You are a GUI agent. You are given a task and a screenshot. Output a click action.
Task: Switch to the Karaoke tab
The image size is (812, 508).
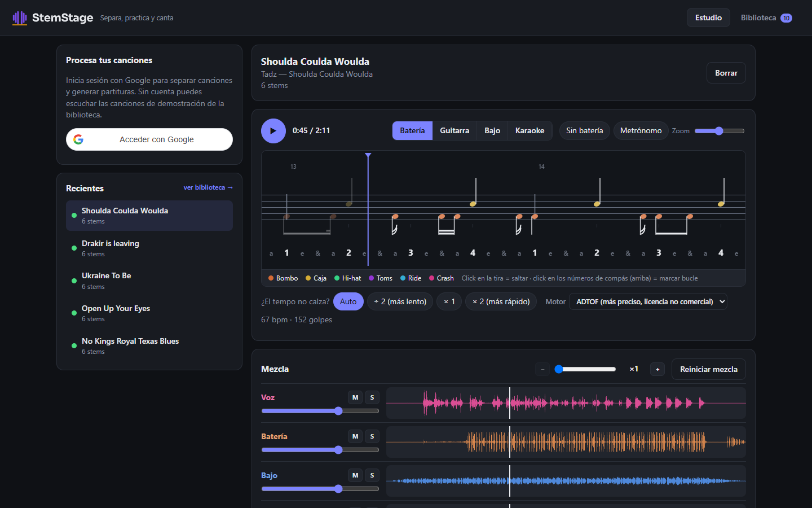click(530, 130)
